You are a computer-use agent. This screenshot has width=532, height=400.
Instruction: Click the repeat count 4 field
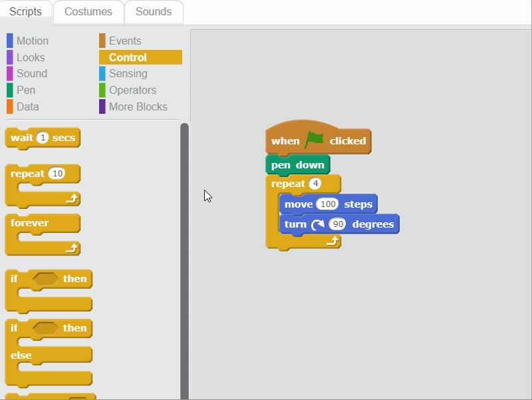coord(315,184)
